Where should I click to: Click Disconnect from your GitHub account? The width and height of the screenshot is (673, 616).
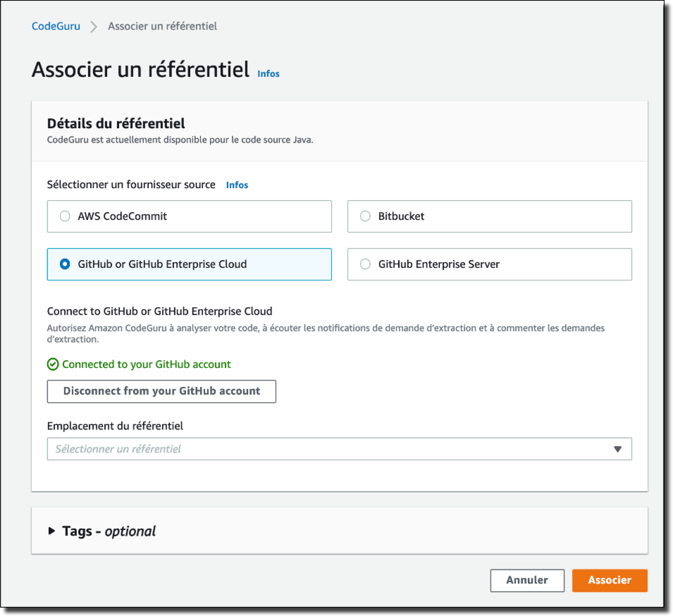[x=161, y=391]
